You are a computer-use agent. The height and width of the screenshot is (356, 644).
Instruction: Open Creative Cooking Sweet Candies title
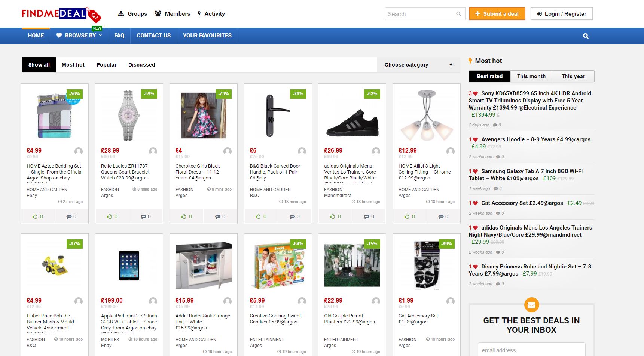275,319
